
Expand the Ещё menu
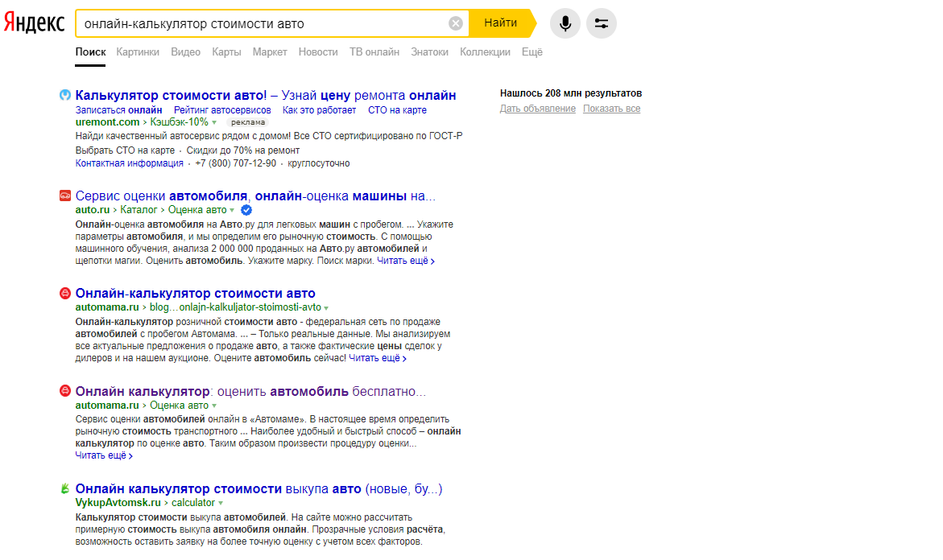point(531,52)
